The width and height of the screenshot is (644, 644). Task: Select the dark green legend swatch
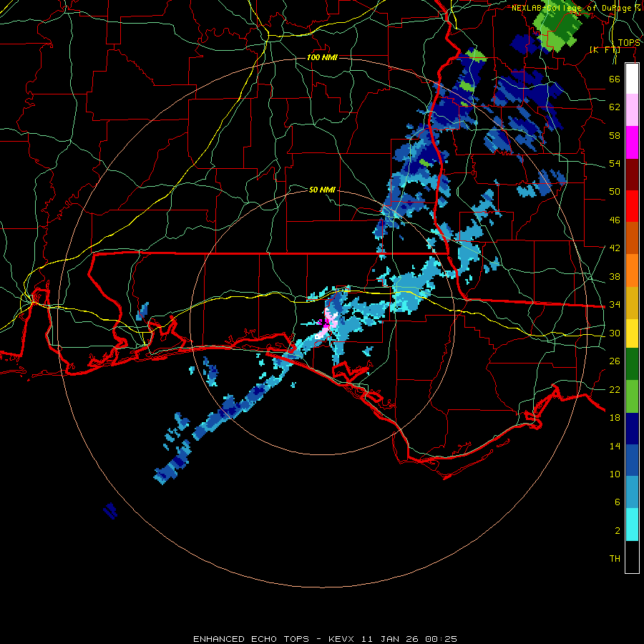coord(632,364)
